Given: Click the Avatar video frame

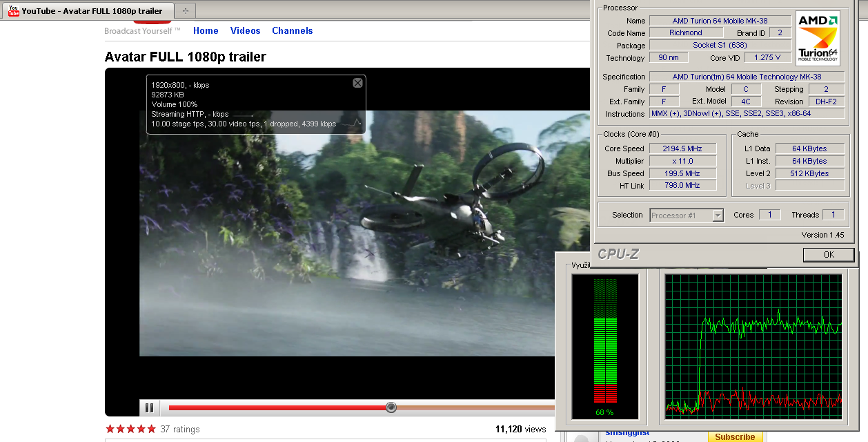Looking at the screenshot, I should (x=347, y=233).
